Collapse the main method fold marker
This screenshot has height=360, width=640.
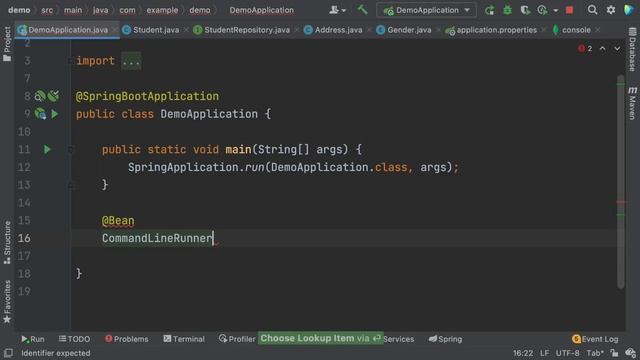pyautogui.click(x=70, y=149)
